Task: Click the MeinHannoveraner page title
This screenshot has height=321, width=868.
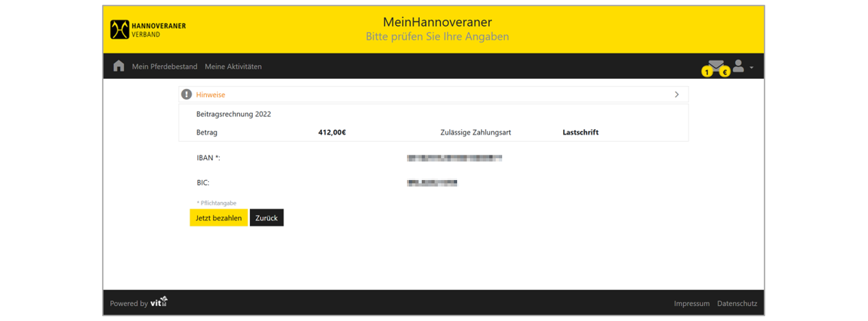Action: 437,22
